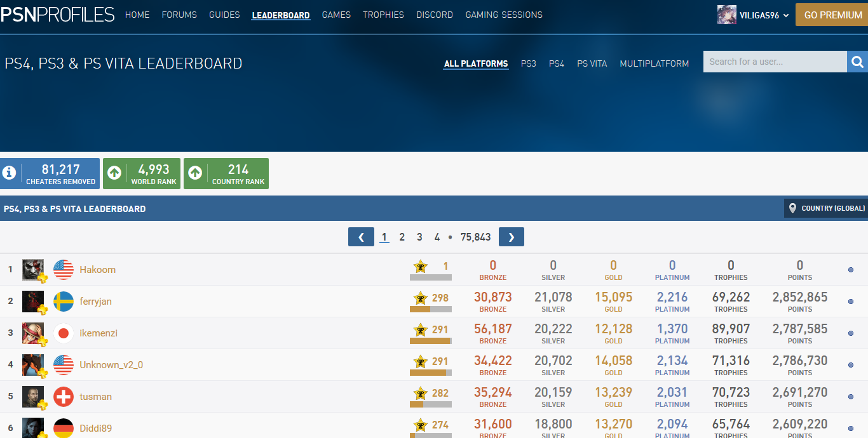868x438 pixels.
Task: Select the PS3 platform tab
Action: pyautogui.click(x=529, y=63)
